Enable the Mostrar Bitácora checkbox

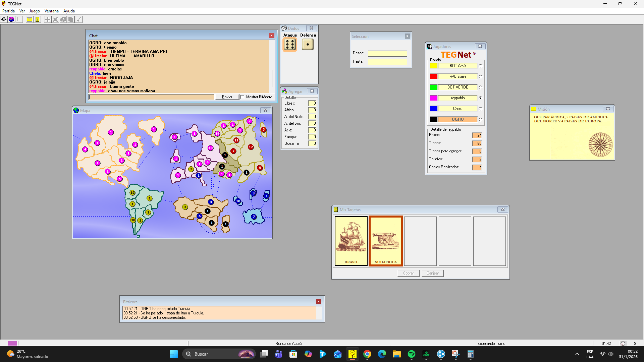pyautogui.click(x=243, y=97)
